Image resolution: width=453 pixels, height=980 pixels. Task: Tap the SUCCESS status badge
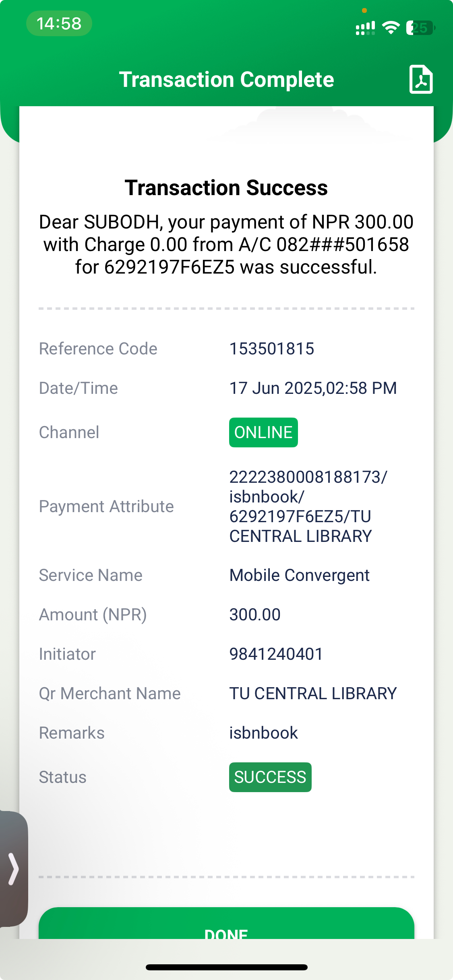point(270,777)
